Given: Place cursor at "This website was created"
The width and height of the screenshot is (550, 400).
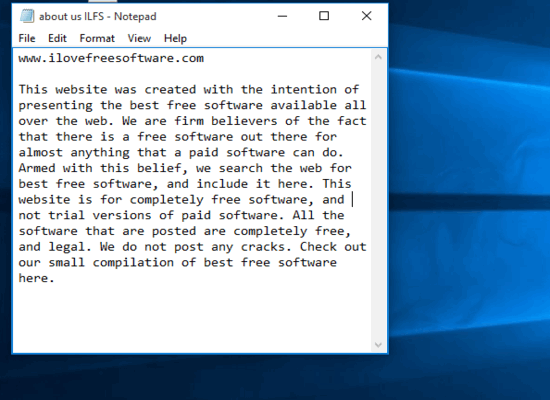Looking at the screenshot, I should (x=107, y=90).
